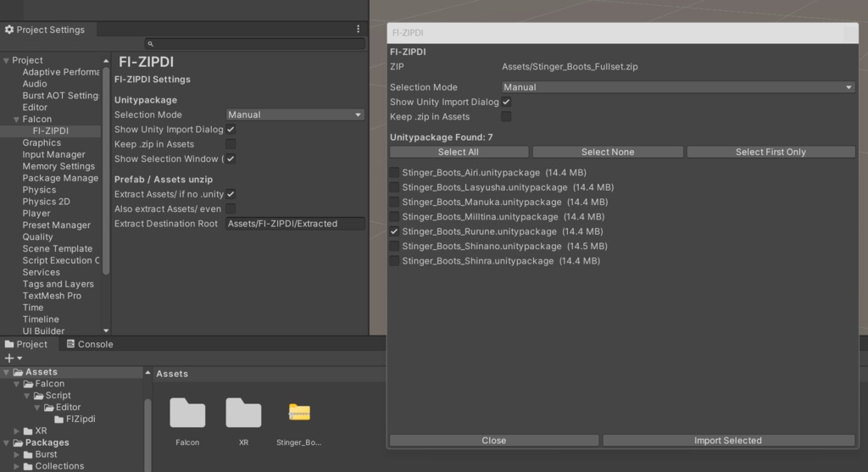Select the Stinger_Bo... zip file icon

(x=299, y=412)
